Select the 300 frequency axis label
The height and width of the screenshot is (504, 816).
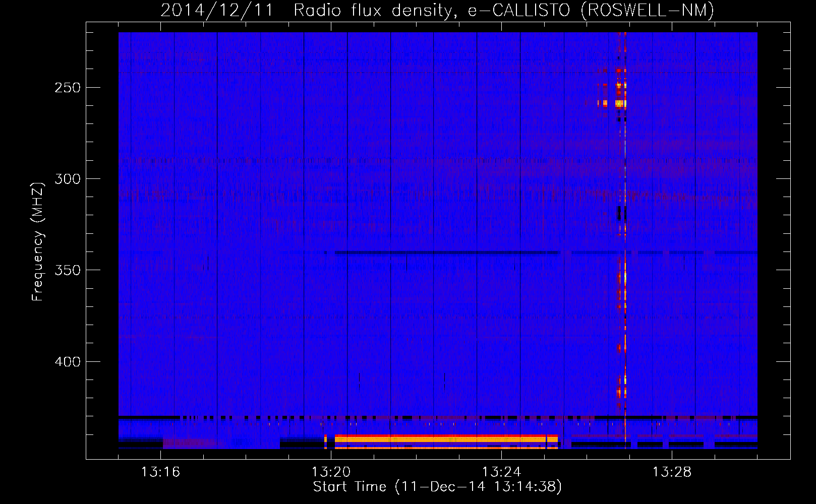(68, 179)
